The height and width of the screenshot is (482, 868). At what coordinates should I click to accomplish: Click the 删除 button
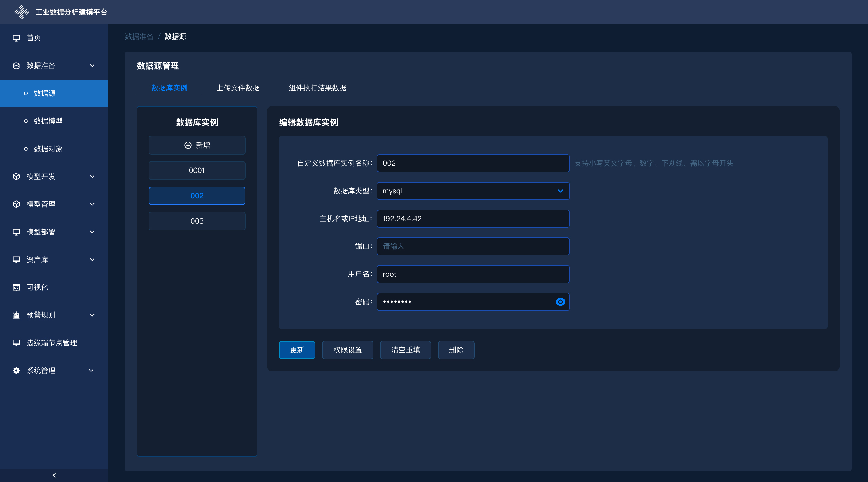click(456, 350)
